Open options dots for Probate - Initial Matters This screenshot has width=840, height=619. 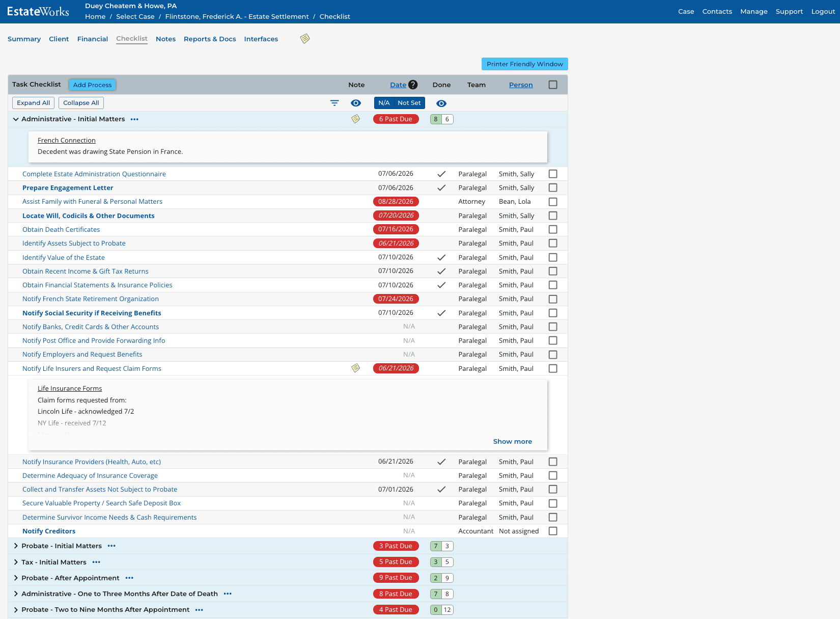tap(111, 546)
